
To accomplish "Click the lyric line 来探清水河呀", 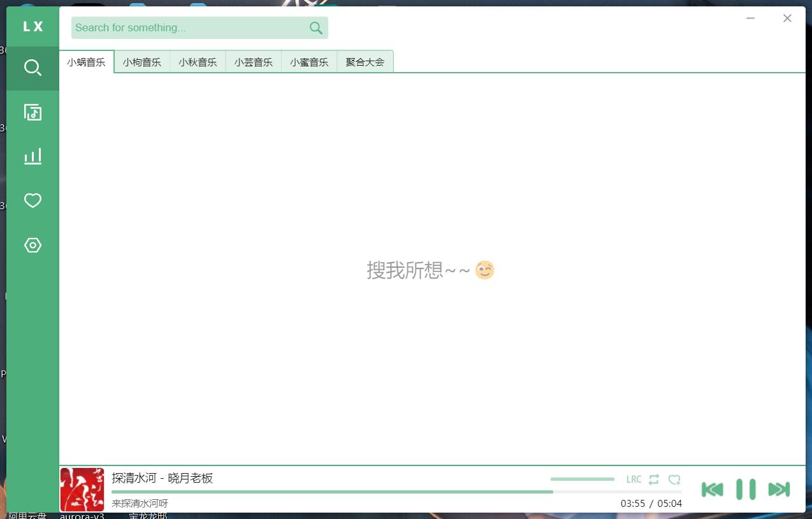I will coord(140,503).
